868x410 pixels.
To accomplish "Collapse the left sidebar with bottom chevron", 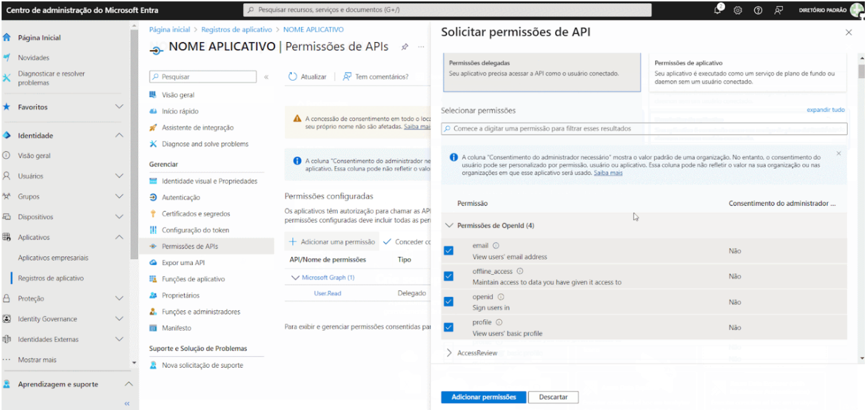I will click(127, 404).
